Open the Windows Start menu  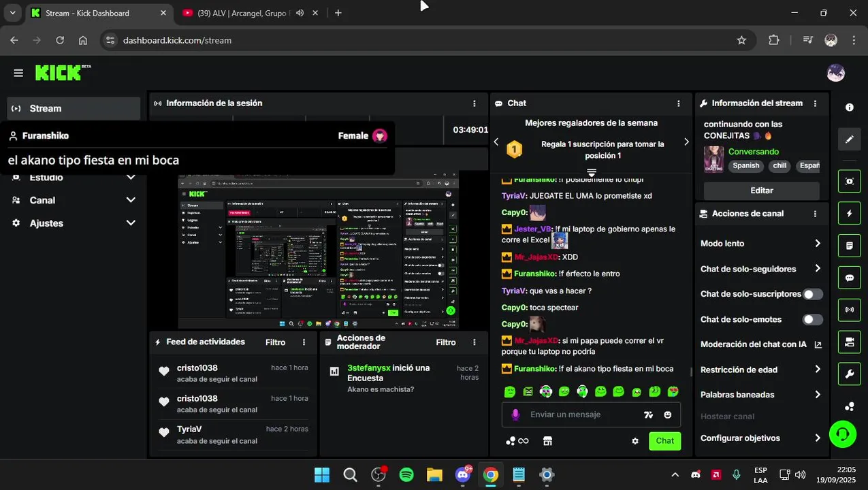(321, 475)
